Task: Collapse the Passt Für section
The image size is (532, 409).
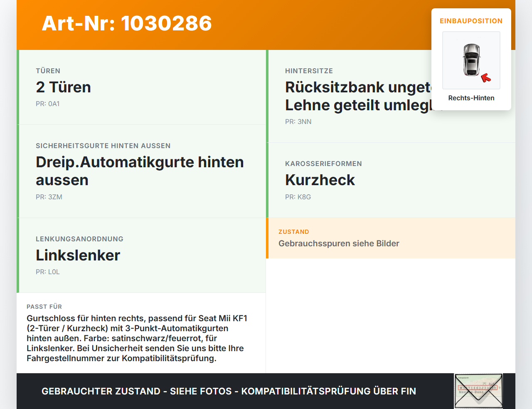Action: point(44,307)
